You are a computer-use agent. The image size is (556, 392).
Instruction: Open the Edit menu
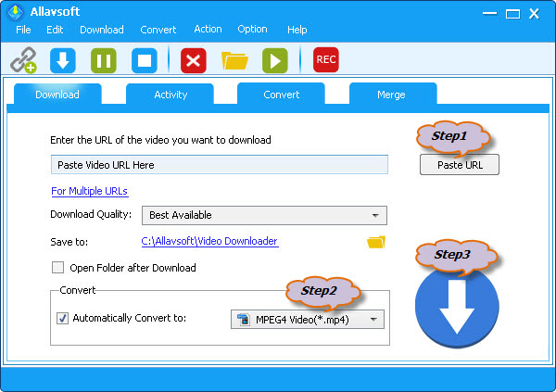coord(55,30)
